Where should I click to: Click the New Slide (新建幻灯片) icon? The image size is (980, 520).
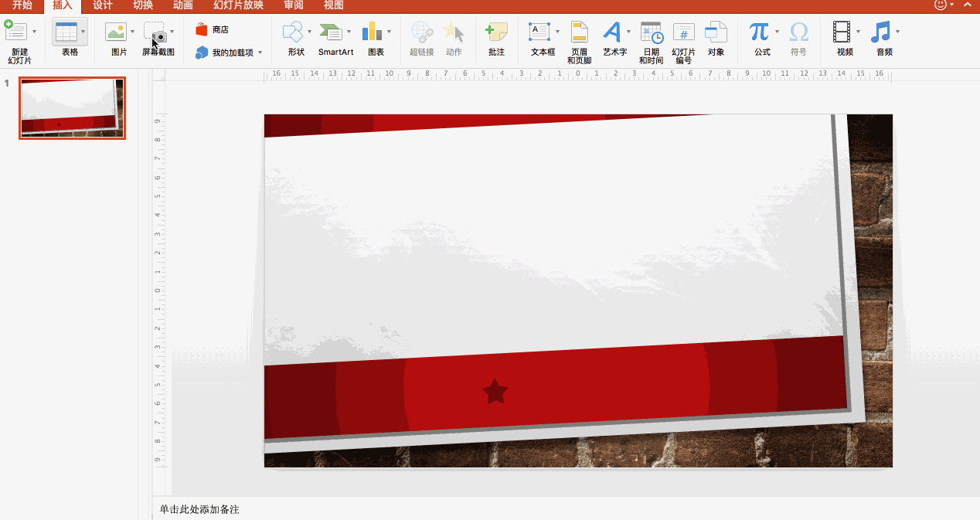[x=15, y=31]
